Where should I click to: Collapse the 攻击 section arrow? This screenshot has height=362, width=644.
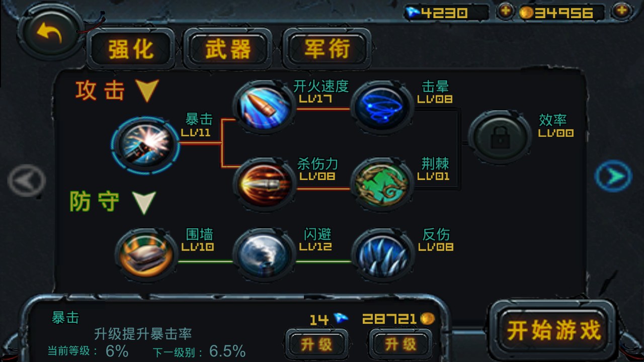coord(147,91)
